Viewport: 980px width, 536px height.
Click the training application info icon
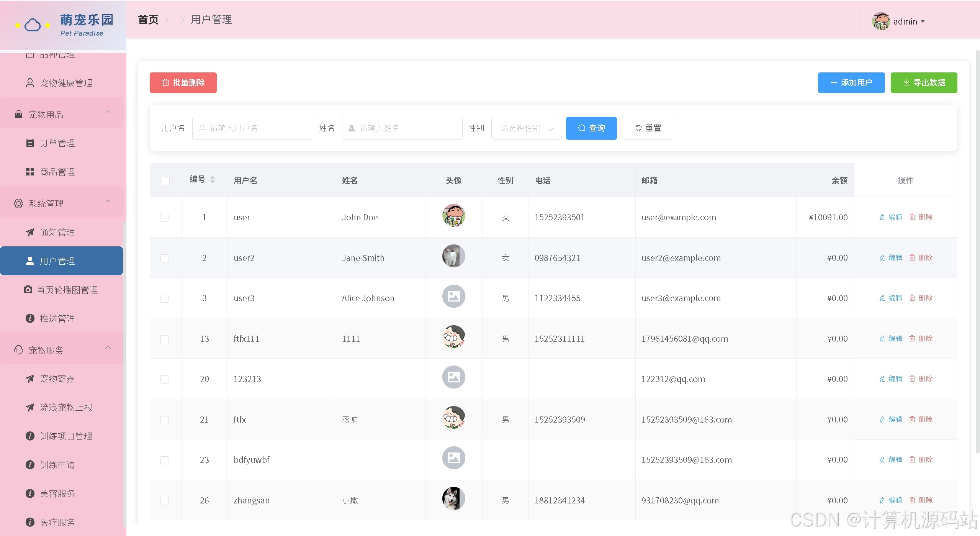click(x=30, y=465)
